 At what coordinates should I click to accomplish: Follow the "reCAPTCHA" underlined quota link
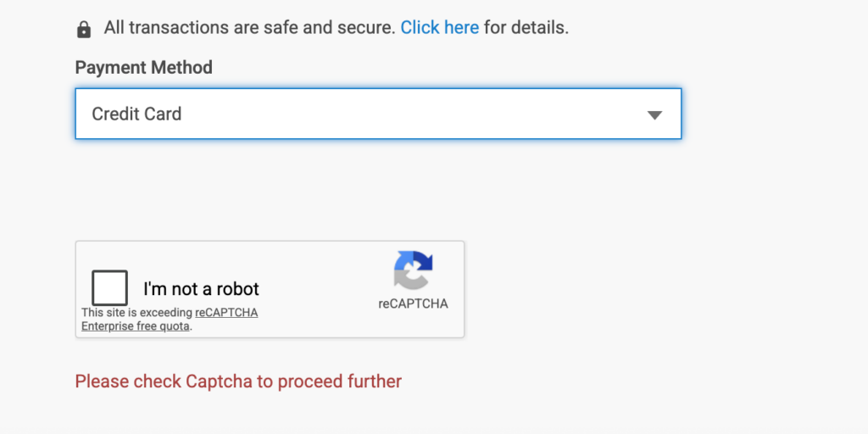(x=226, y=313)
